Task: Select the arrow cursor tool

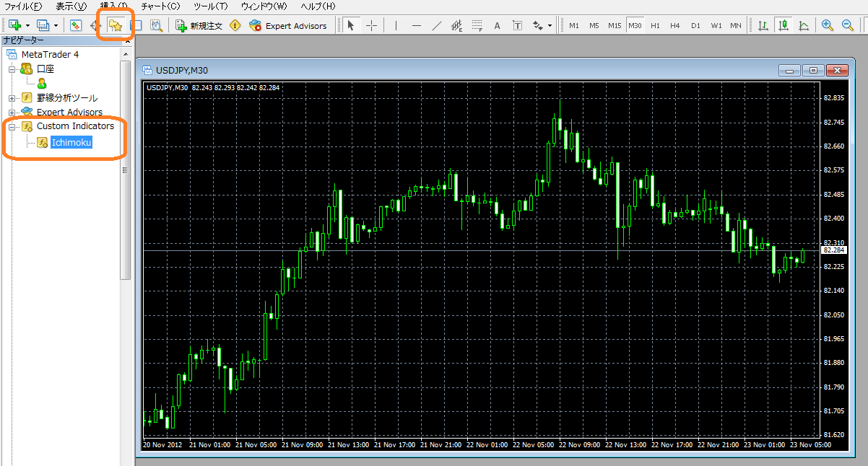Action: 351,25
